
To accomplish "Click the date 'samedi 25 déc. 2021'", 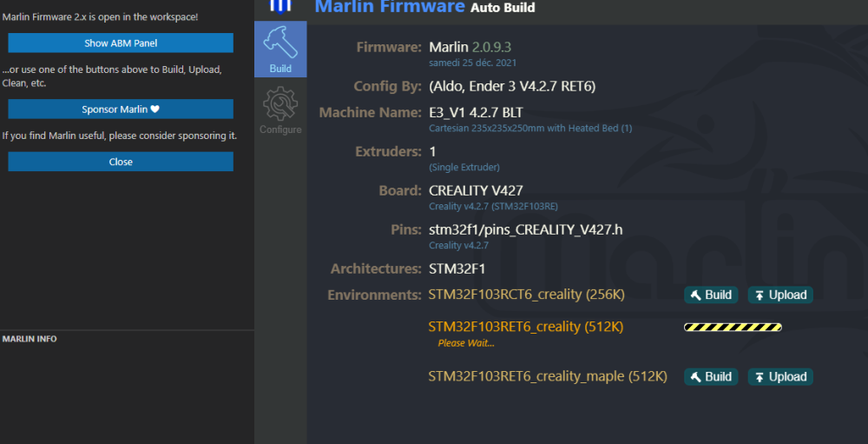I will point(473,63).
